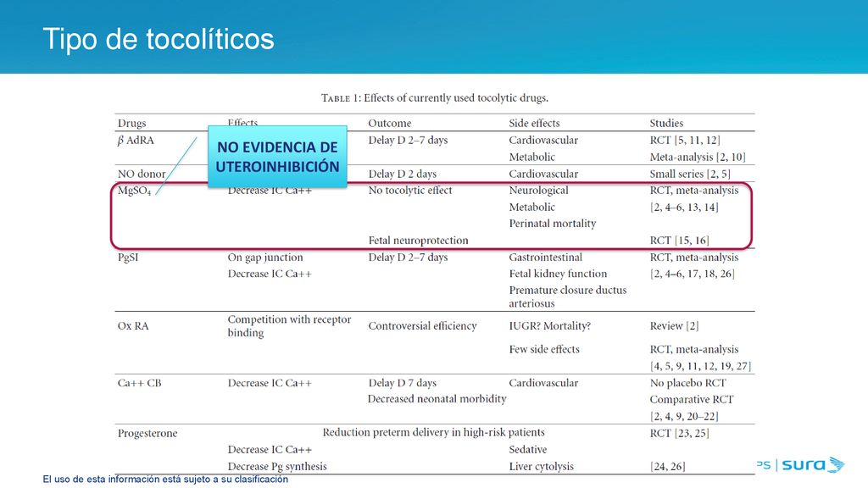Image resolution: width=868 pixels, height=488 pixels.
Task: Click the 'PgSI' drug cell
Action: (128, 258)
